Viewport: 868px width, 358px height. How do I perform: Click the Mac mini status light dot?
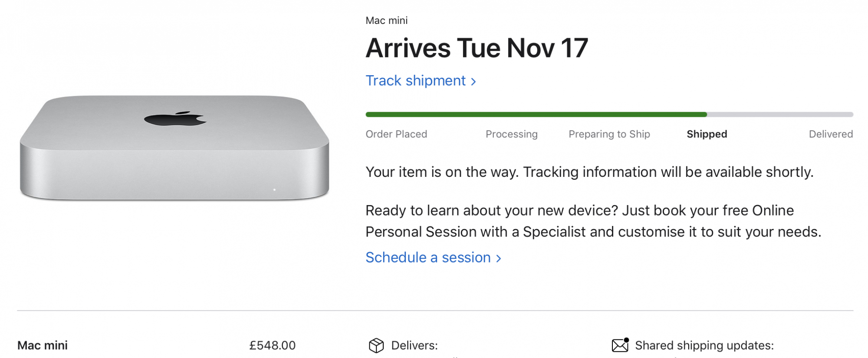coord(274,190)
